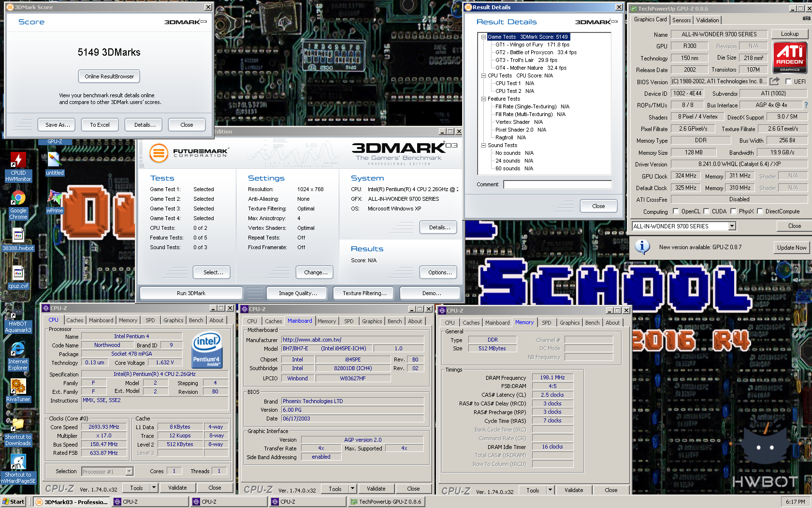
Task: Click the Demo button in 3DMark03
Action: click(431, 293)
